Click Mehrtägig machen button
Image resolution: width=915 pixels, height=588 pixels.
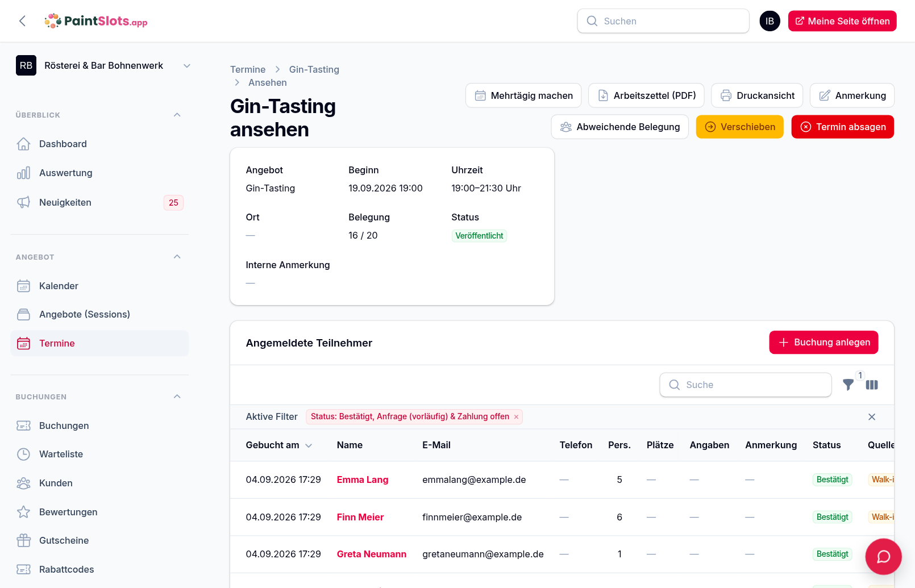(523, 95)
